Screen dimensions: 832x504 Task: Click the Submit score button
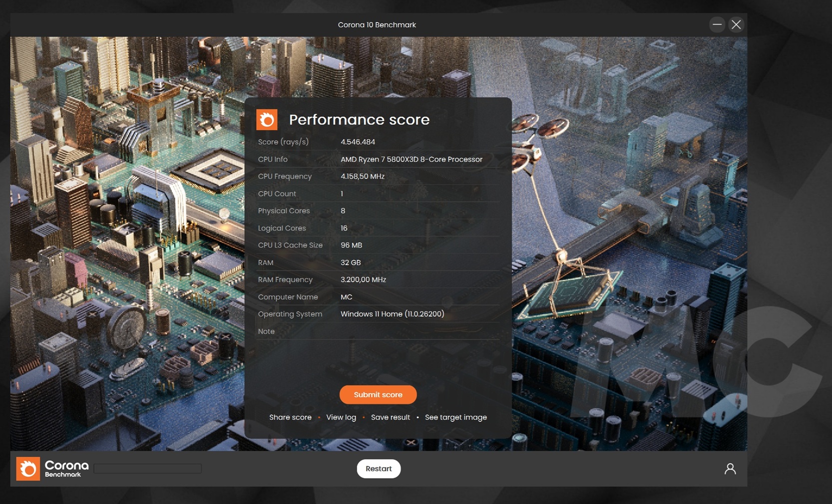[x=378, y=395]
